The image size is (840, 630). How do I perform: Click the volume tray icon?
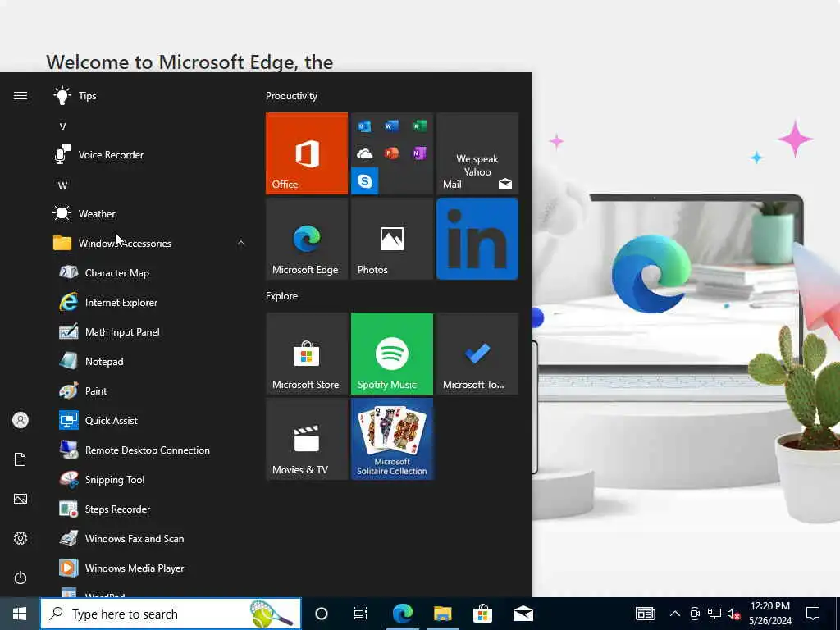click(x=733, y=614)
